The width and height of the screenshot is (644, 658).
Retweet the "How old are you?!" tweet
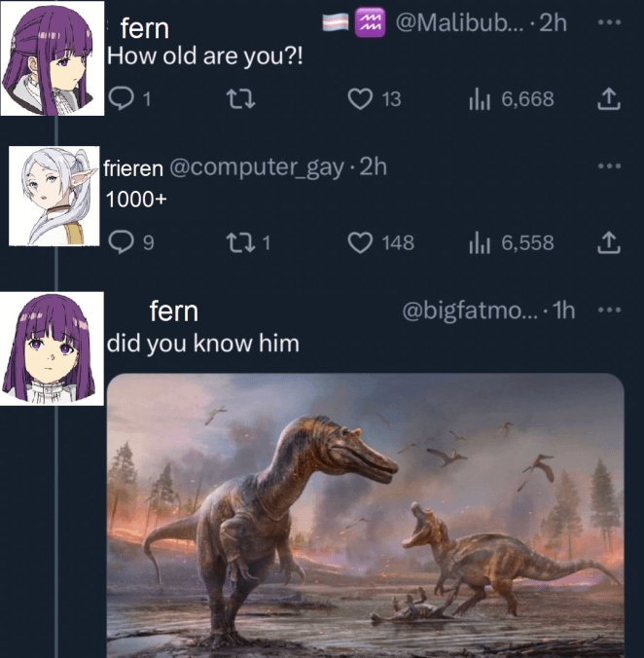coord(233,98)
